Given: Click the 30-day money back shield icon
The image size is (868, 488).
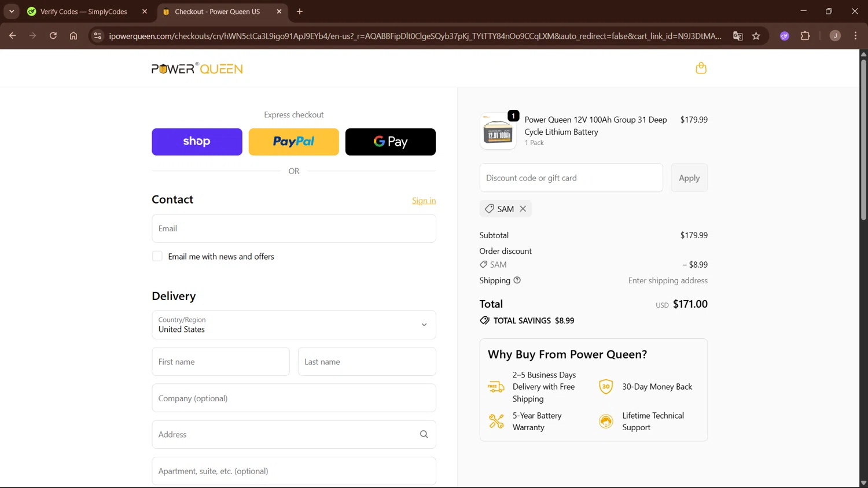Looking at the screenshot, I should click(606, 387).
